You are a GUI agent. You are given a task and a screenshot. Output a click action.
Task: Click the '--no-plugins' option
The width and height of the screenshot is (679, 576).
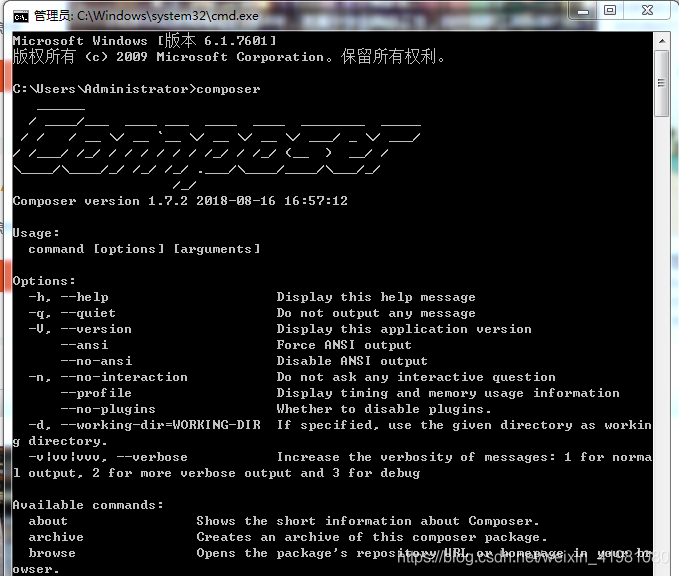pyautogui.click(x=108, y=409)
